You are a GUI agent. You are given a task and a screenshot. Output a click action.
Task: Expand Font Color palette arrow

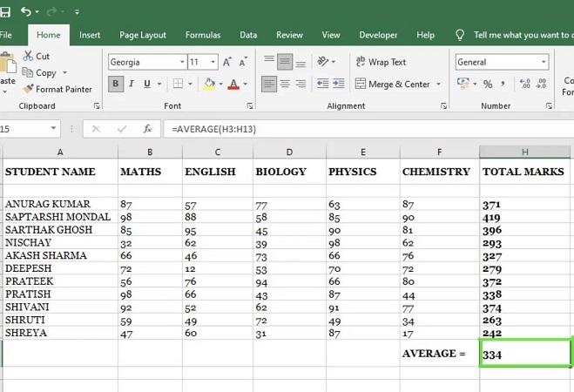pos(246,84)
